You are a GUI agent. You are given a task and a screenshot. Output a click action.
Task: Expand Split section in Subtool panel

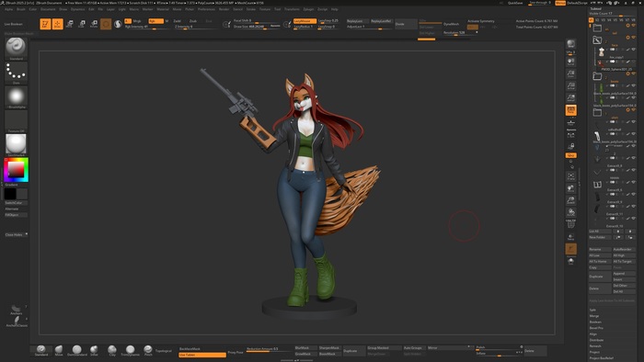point(592,310)
